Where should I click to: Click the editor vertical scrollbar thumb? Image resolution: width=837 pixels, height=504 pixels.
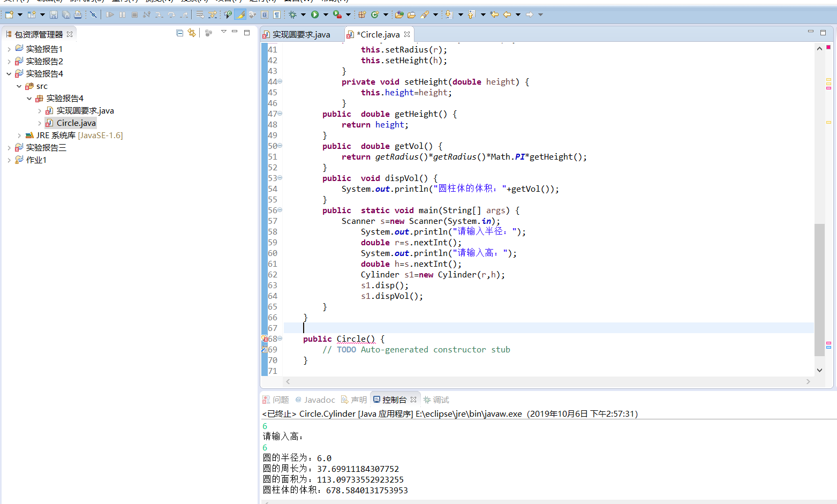pos(819,289)
